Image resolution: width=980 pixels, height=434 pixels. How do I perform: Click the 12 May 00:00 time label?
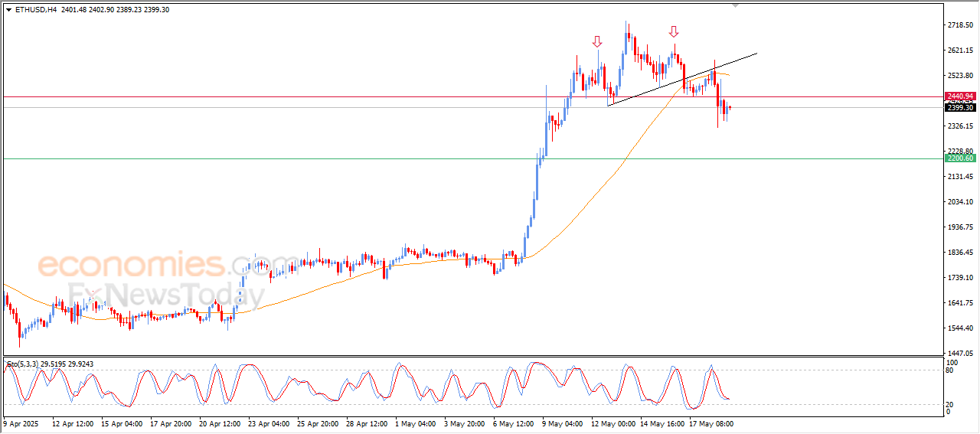[x=614, y=423]
